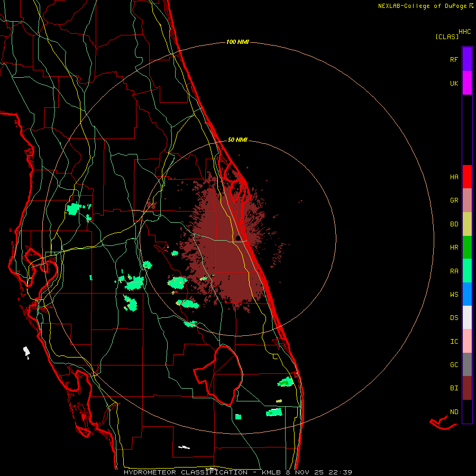Click the HR green legend swatch
This screenshot has height=476, width=476.
(x=467, y=248)
